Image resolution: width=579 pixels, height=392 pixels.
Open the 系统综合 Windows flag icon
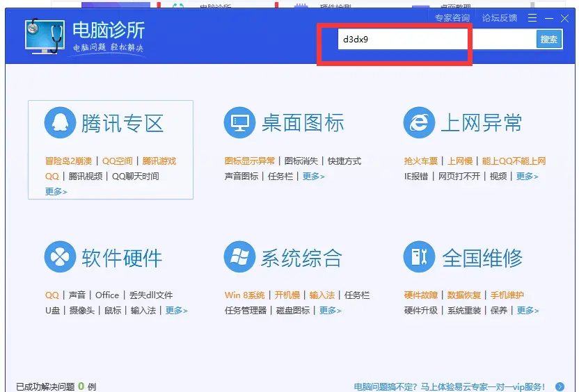239,256
